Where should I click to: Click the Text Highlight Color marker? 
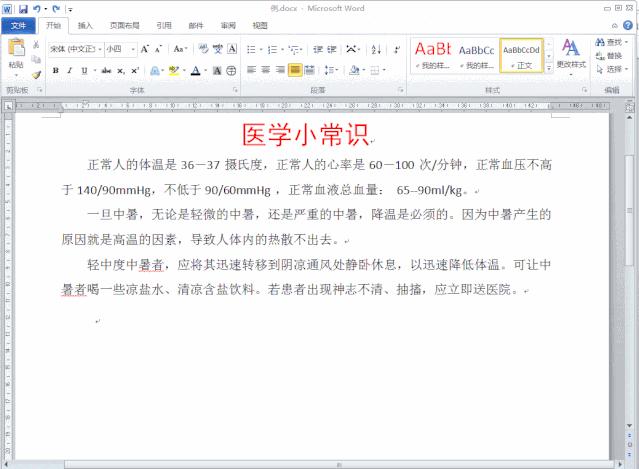pos(174,70)
